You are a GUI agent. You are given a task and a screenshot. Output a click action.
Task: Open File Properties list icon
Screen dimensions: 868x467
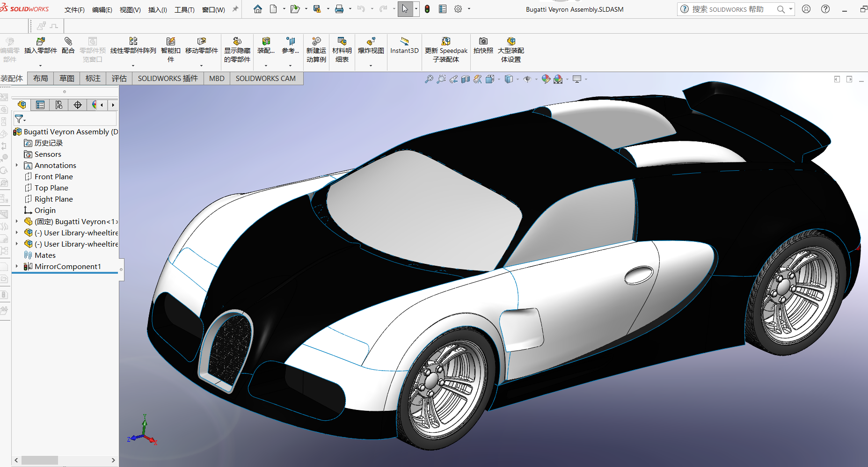click(x=443, y=9)
